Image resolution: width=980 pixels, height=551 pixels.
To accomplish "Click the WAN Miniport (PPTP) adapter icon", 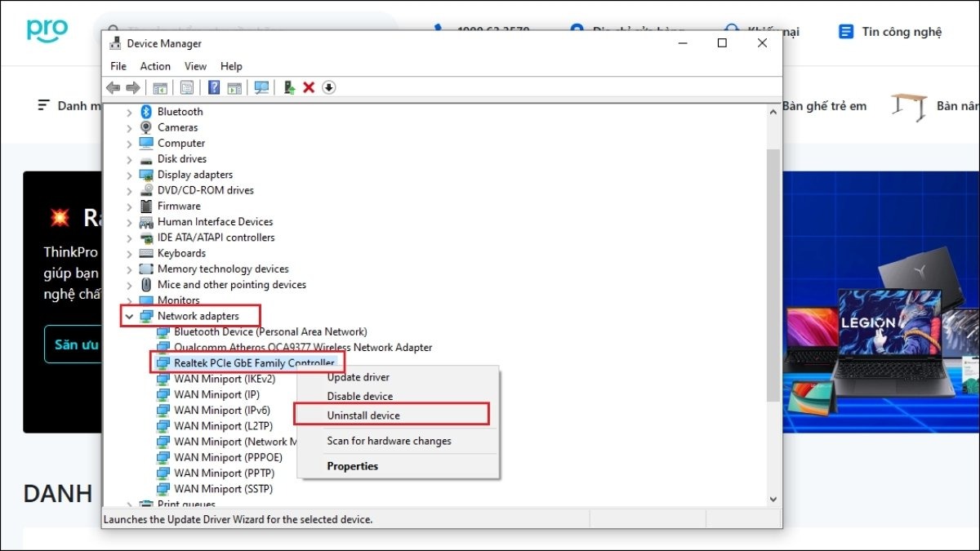I will pos(163,473).
